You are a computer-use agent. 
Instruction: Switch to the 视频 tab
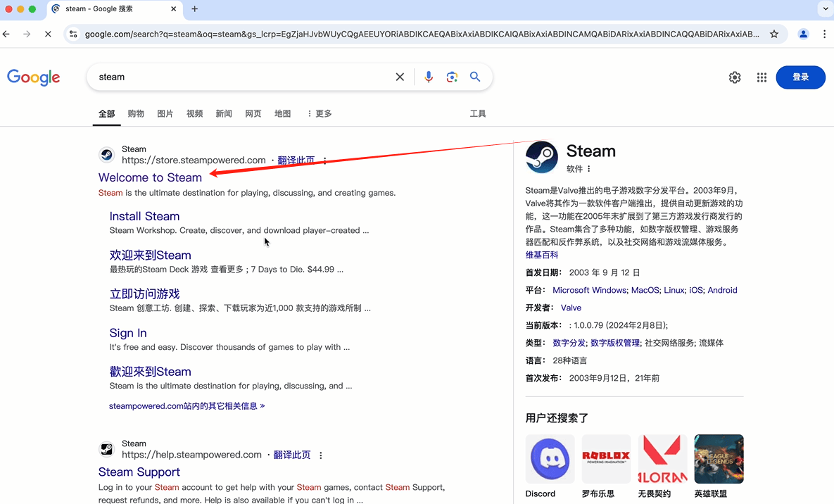[194, 113]
